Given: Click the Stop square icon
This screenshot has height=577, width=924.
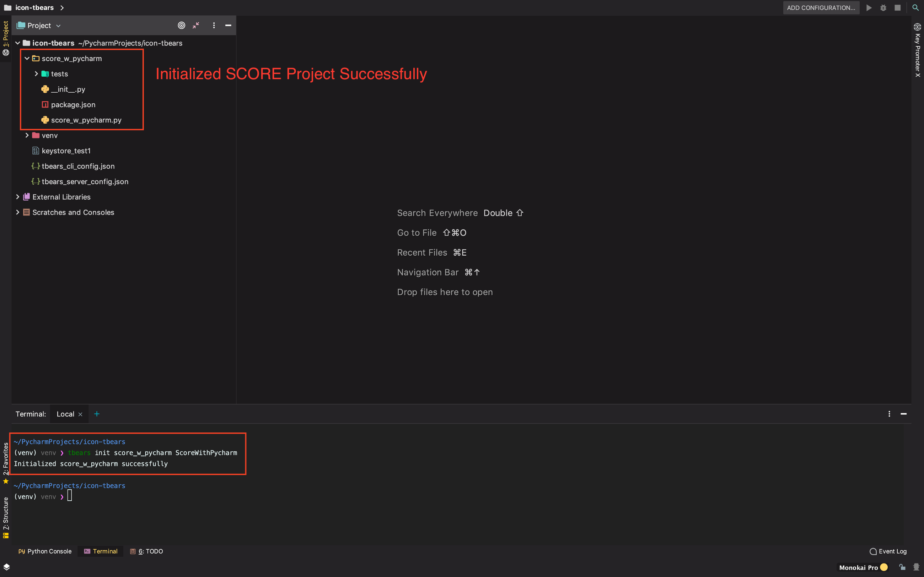Looking at the screenshot, I should tap(897, 7).
